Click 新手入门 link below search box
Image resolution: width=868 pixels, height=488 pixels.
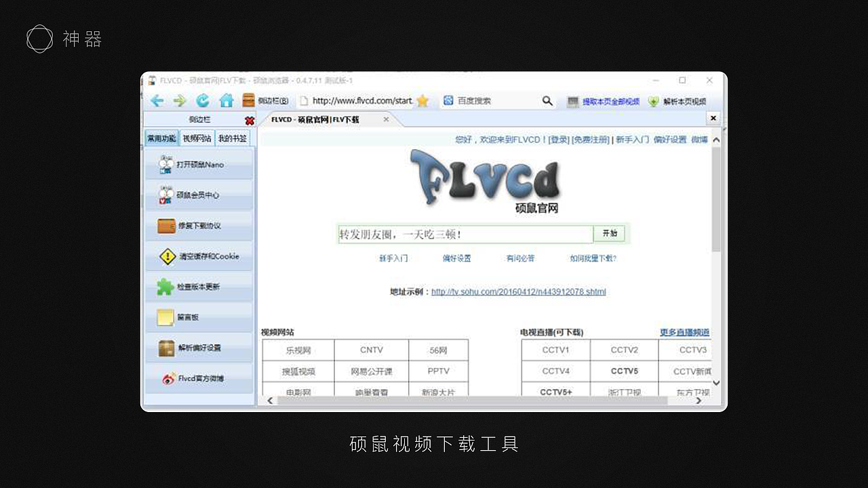point(393,258)
